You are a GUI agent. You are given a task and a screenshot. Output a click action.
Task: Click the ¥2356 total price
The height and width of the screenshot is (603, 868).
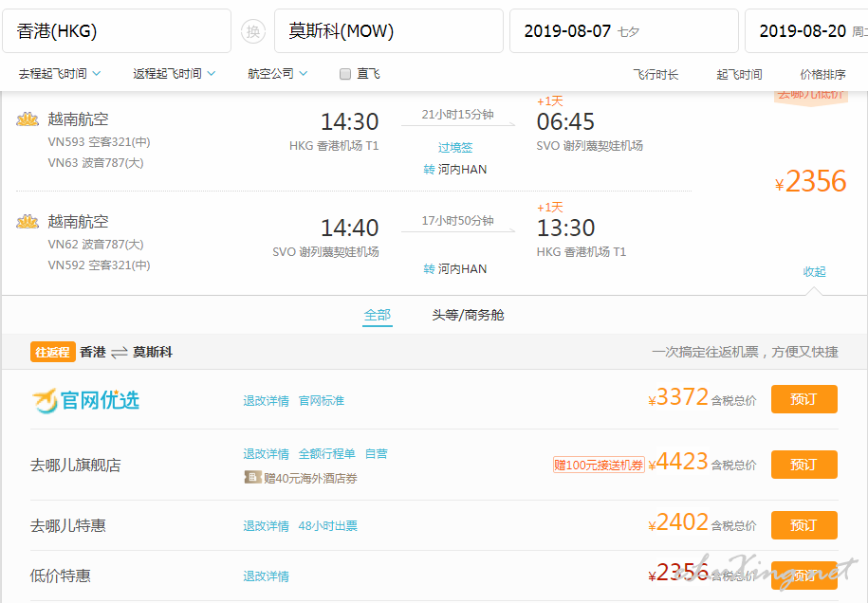click(810, 181)
